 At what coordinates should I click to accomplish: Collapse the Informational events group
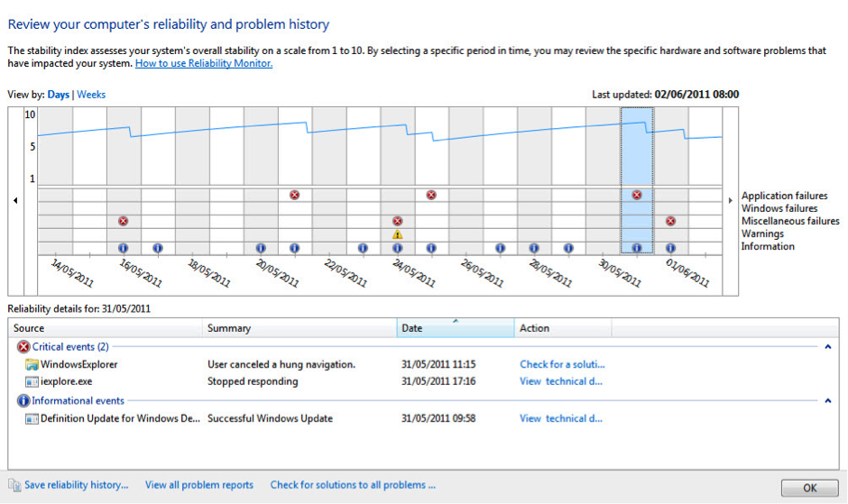tap(828, 401)
